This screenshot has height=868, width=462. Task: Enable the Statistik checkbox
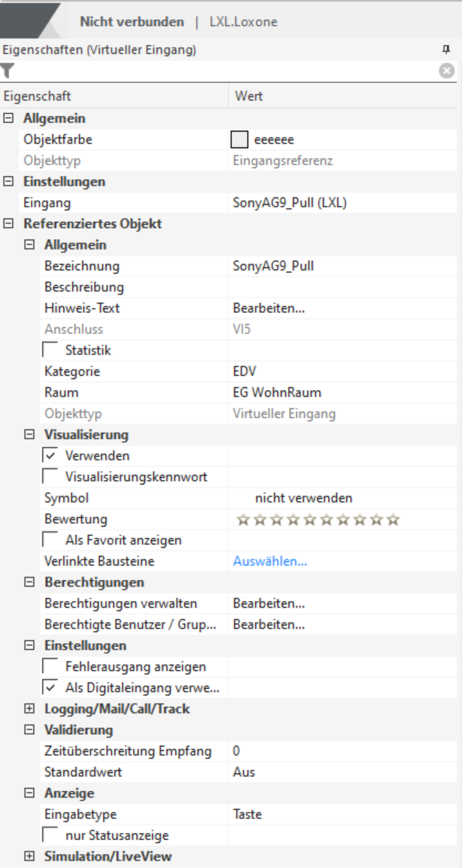[51, 350]
